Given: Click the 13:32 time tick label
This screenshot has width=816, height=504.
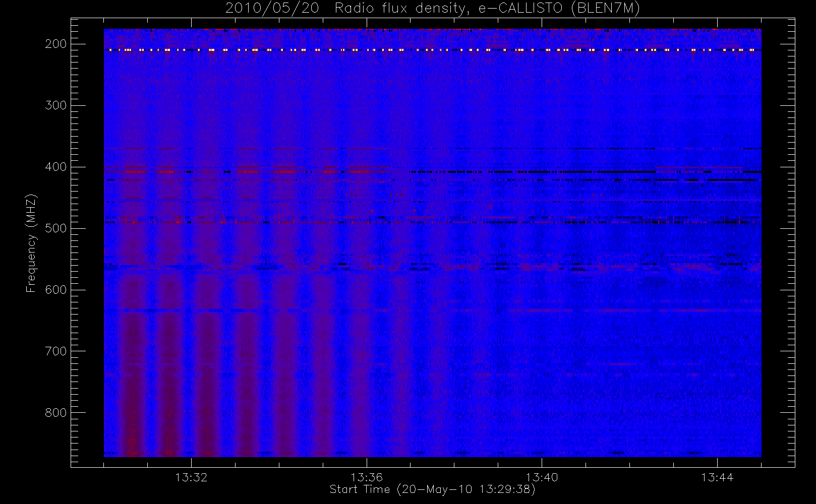Looking at the screenshot, I should click(191, 477).
